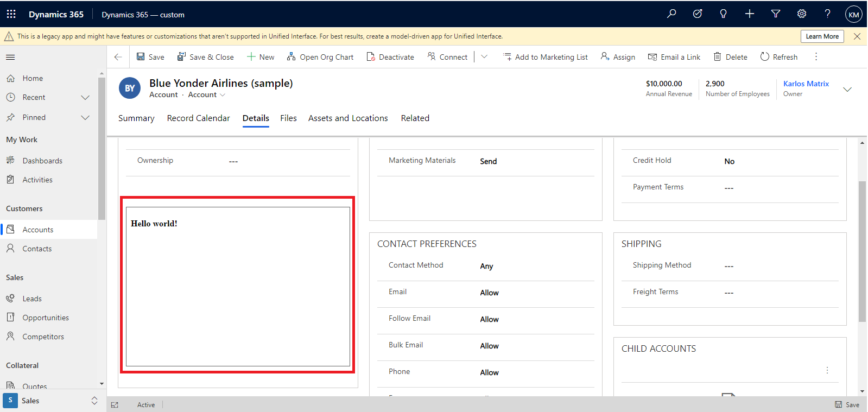Open the command bar overflow menu
Viewport: 868px width, 412px height.
click(816, 57)
